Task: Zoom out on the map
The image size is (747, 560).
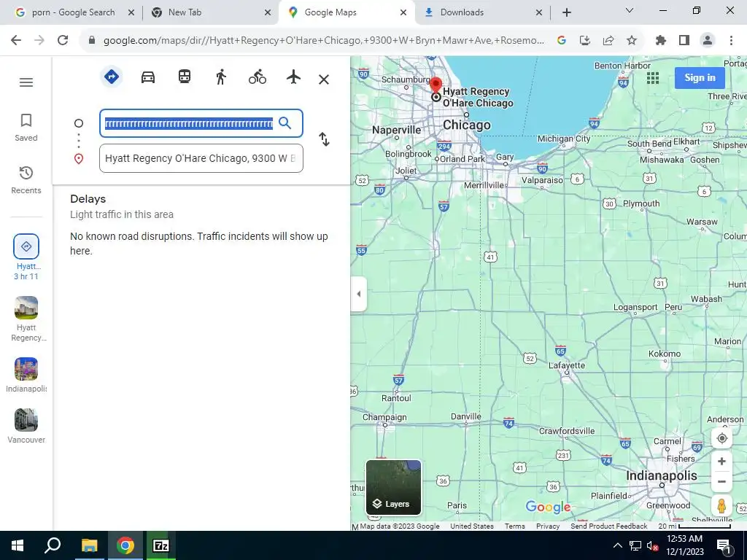Action: click(721, 481)
